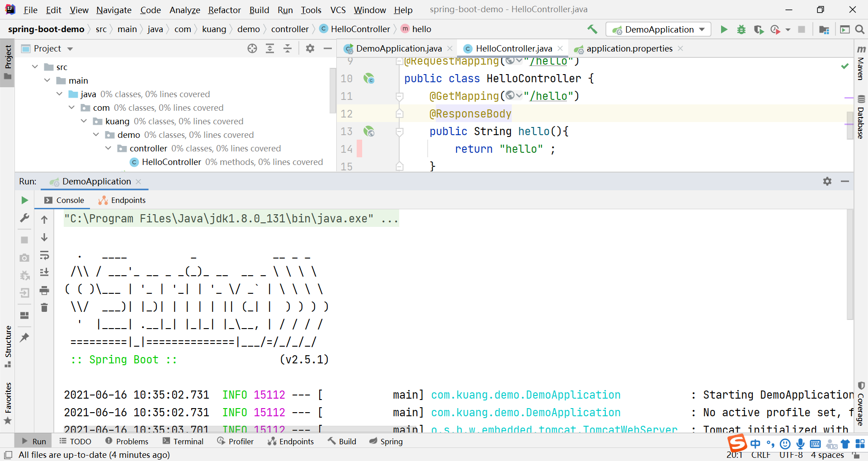868x461 pixels.
Task: Pin the Run tab with pin icon
Action: point(25,337)
